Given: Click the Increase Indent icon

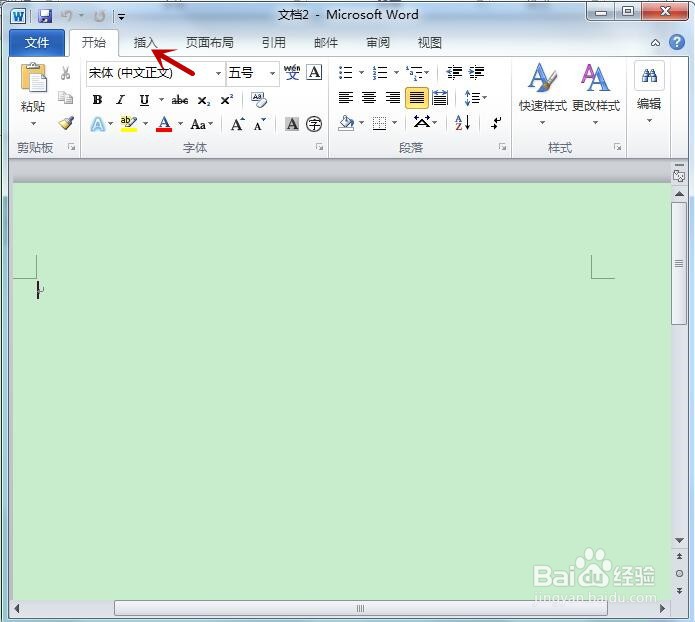Looking at the screenshot, I should [476, 72].
